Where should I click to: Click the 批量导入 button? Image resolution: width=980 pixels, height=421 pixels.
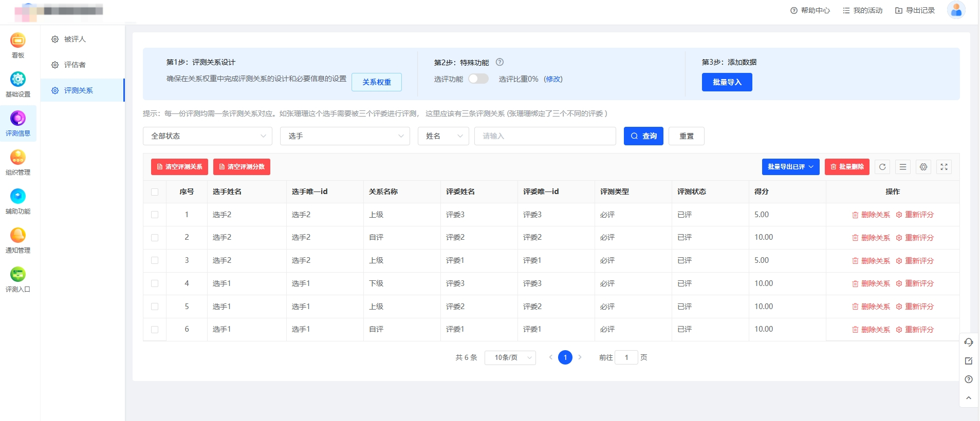[x=727, y=82]
